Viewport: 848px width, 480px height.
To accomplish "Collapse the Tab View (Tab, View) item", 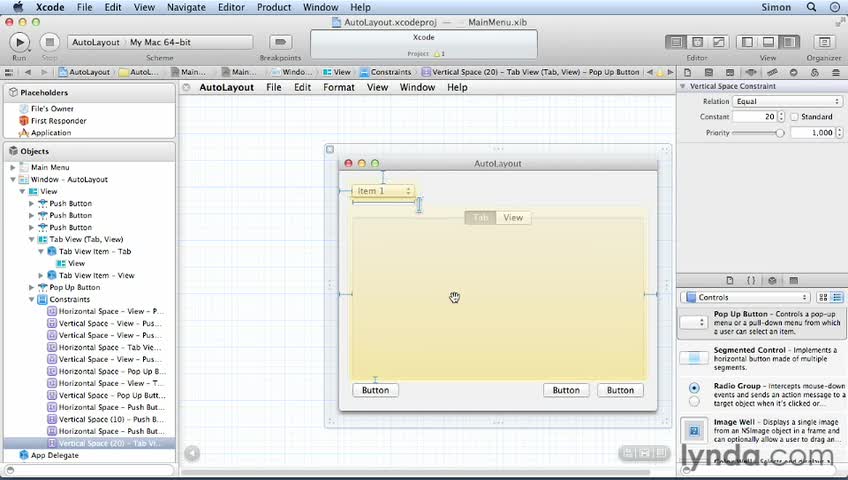I will click(x=31, y=239).
